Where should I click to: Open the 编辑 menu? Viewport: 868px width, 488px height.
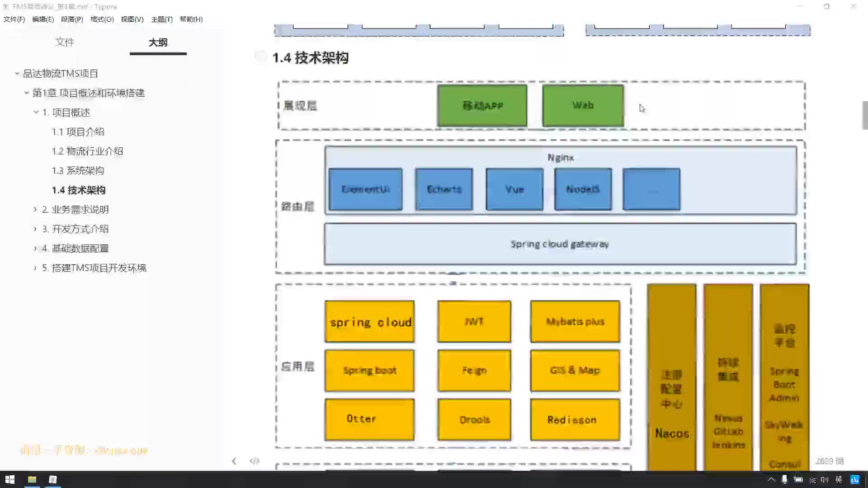(x=42, y=19)
